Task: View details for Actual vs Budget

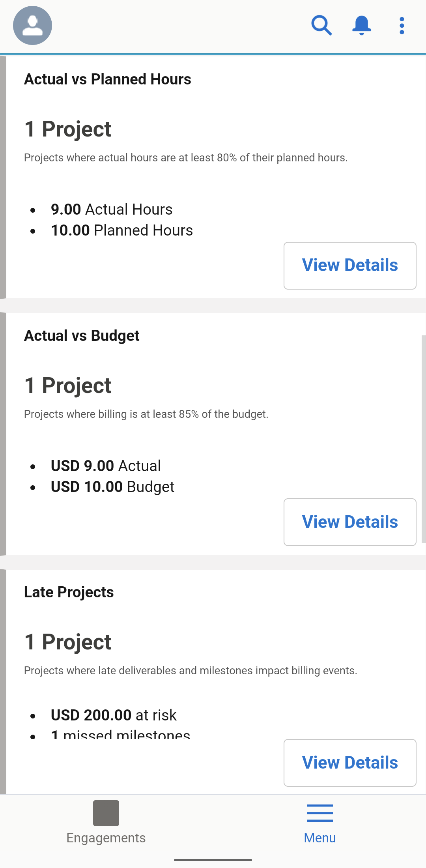Action: tap(350, 522)
